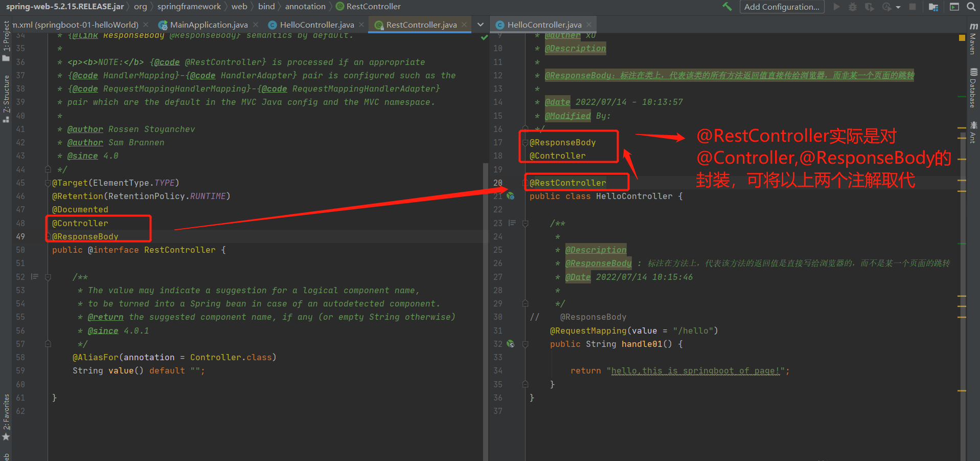
Task: Click green inspection checkmark in left editor
Action: pos(484,37)
